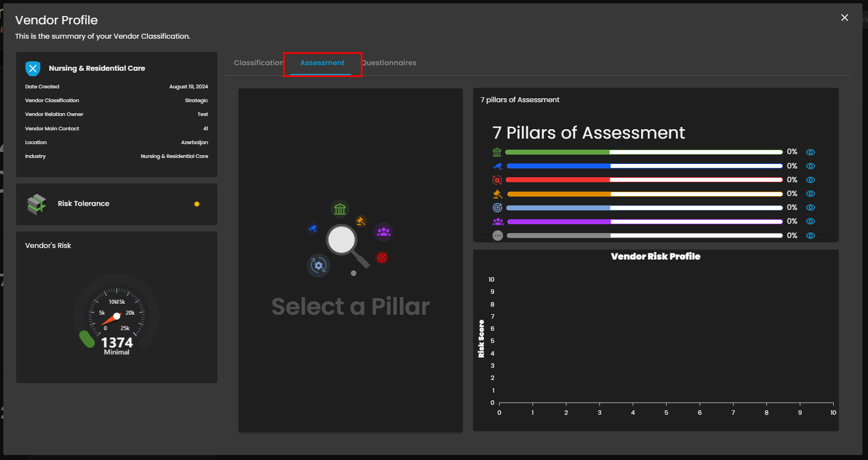The image size is (868, 460).
Task: Click the blue security camera icon in pillars list
Action: pyautogui.click(x=497, y=166)
